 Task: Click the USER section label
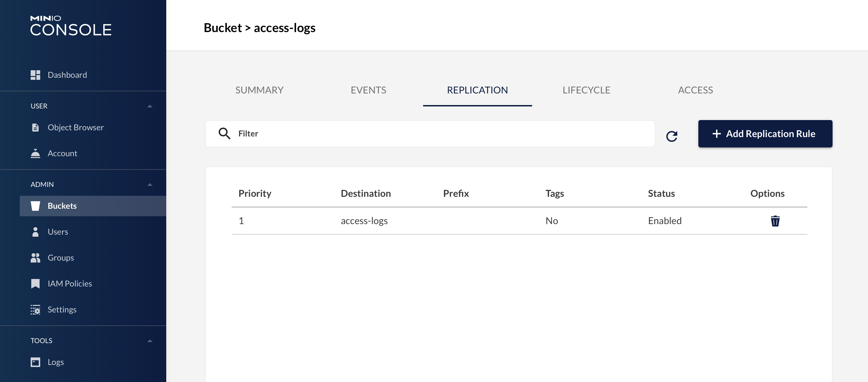39,106
